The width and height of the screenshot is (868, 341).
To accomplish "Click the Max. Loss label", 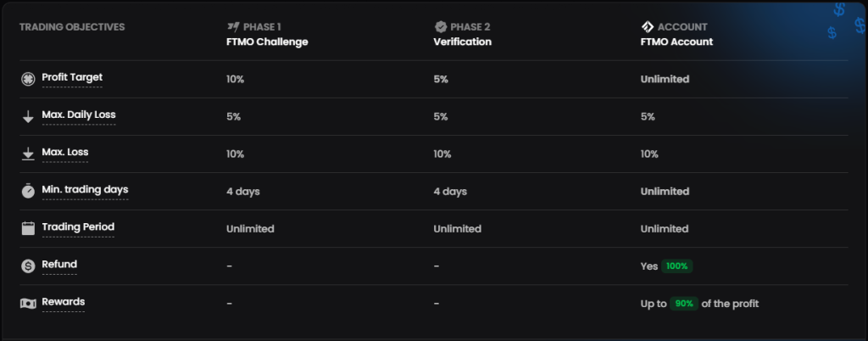I will [65, 152].
